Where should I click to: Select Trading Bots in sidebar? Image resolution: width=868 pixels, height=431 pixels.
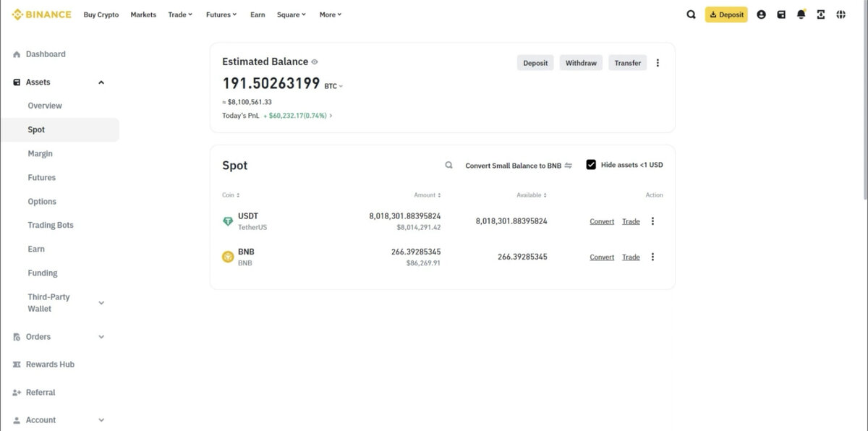click(x=51, y=225)
